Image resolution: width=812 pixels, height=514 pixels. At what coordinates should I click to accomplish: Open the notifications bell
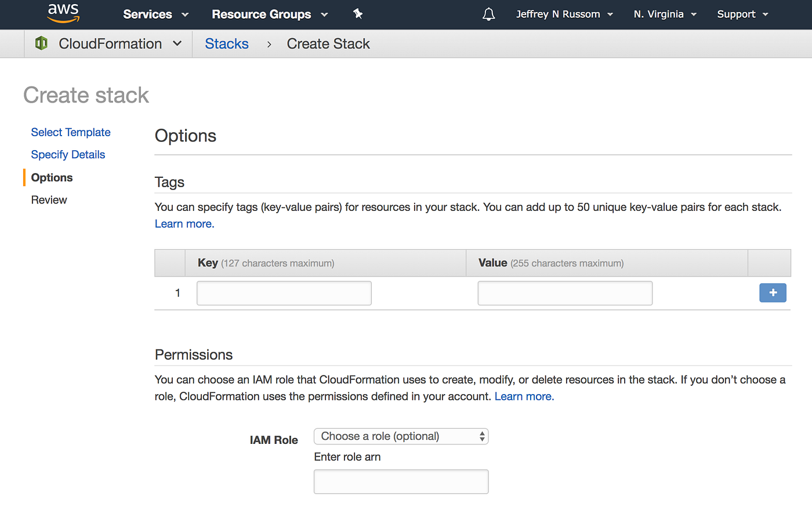[x=488, y=14]
